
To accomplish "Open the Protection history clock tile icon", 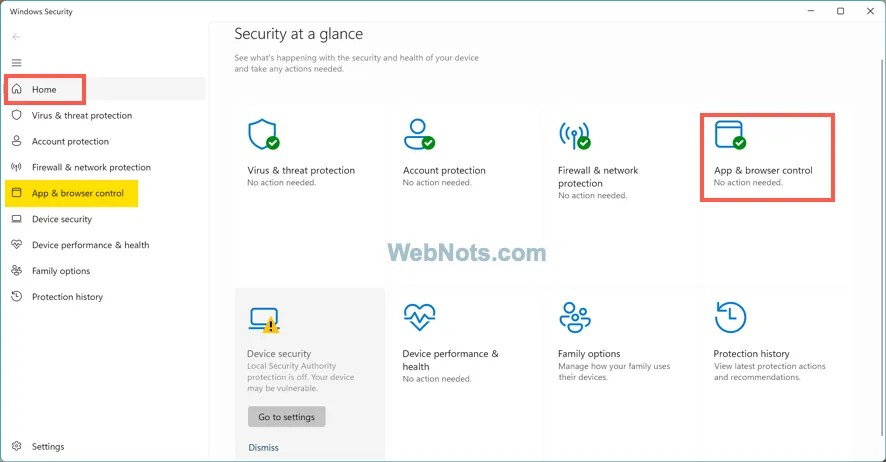I will tap(730, 317).
